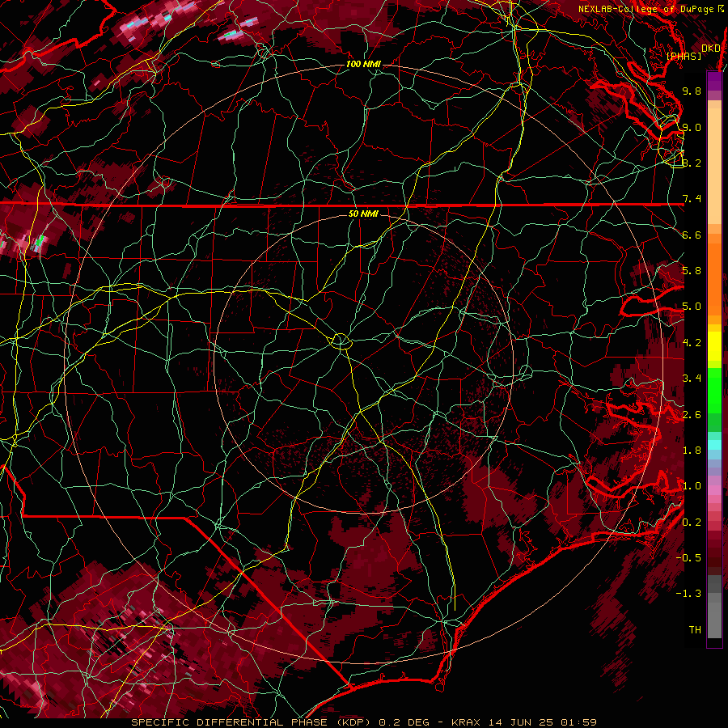Click the 5.0 value on the color scale

pos(692,307)
